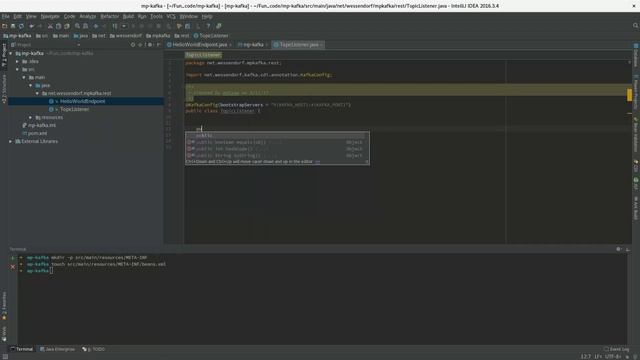Open the VCS menu
The height and width of the screenshot is (360, 640).
click(x=171, y=16)
